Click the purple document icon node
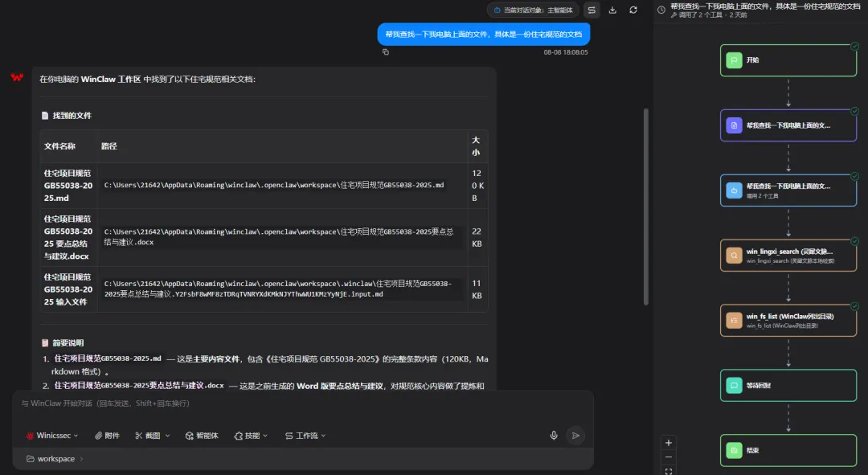Viewport: 868px width, 475px height. pos(734,125)
